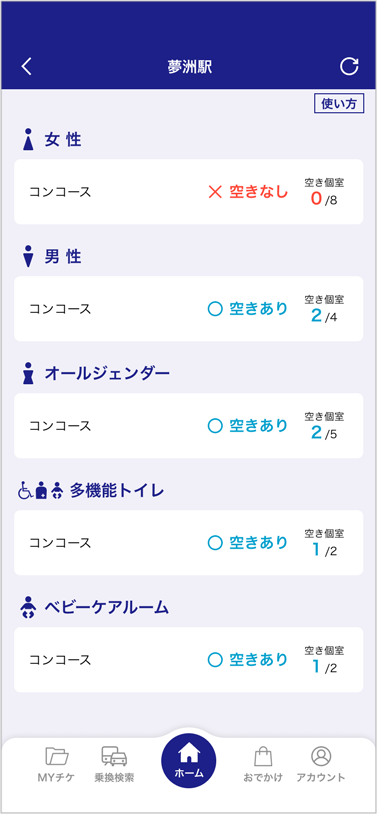Switch to the MYチケ tab
Image resolution: width=377 pixels, height=814 pixels.
pyautogui.click(x=57, y=764)
